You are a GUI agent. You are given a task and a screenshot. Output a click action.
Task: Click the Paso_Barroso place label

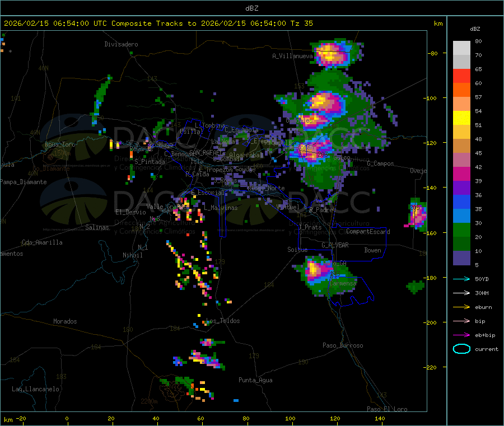click(x=343, y=345)
